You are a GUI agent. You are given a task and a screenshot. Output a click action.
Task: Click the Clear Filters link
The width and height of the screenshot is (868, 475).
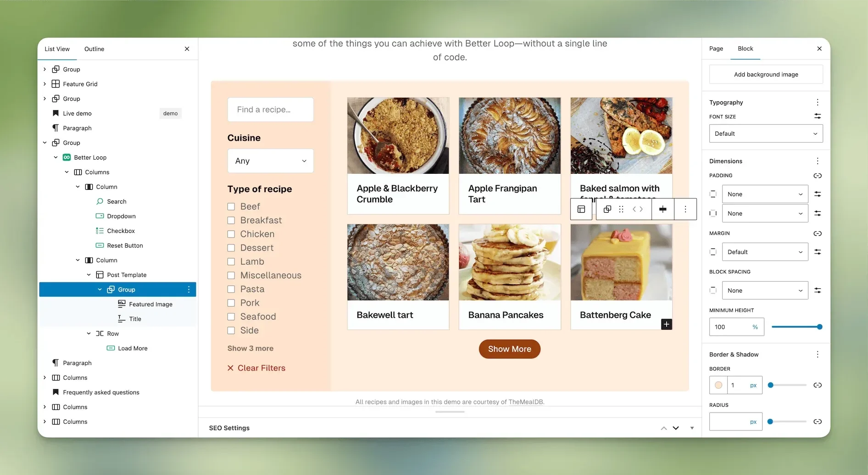click(x=256, y=368)
